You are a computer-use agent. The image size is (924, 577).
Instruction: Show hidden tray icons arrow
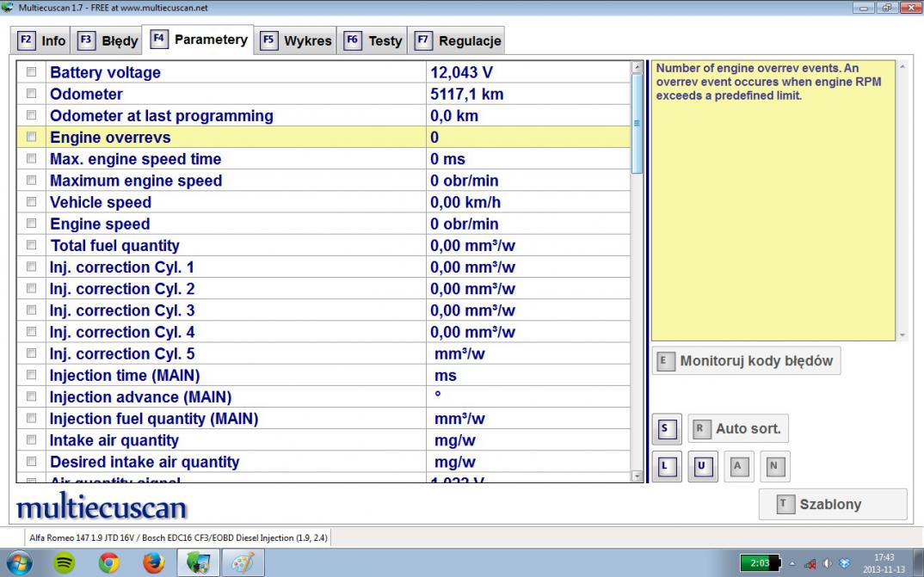coord(792,563)
